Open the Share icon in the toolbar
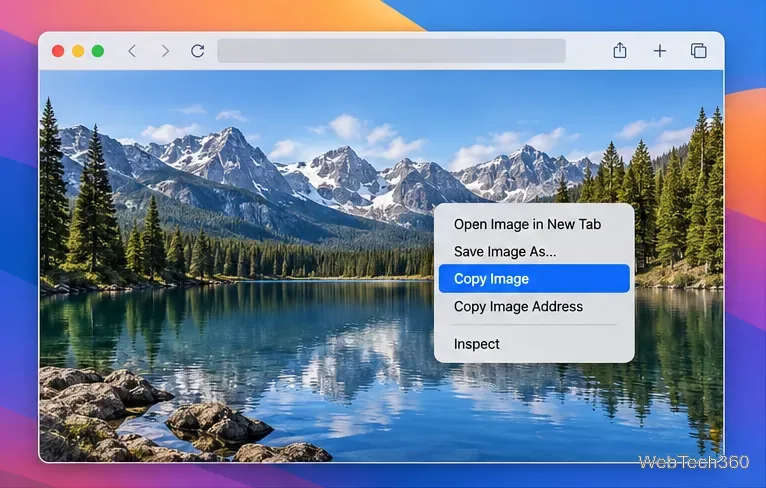 [620, 50]
